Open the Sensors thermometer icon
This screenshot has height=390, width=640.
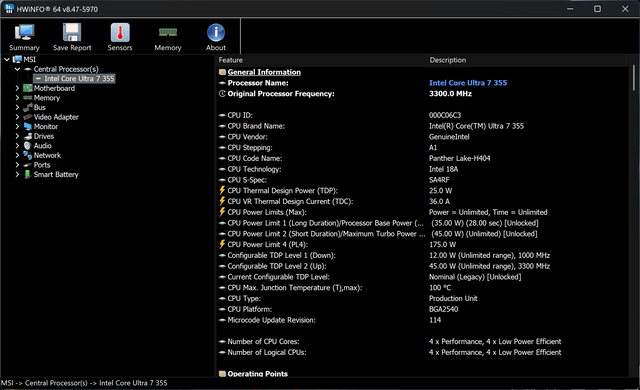pos(120,32)
